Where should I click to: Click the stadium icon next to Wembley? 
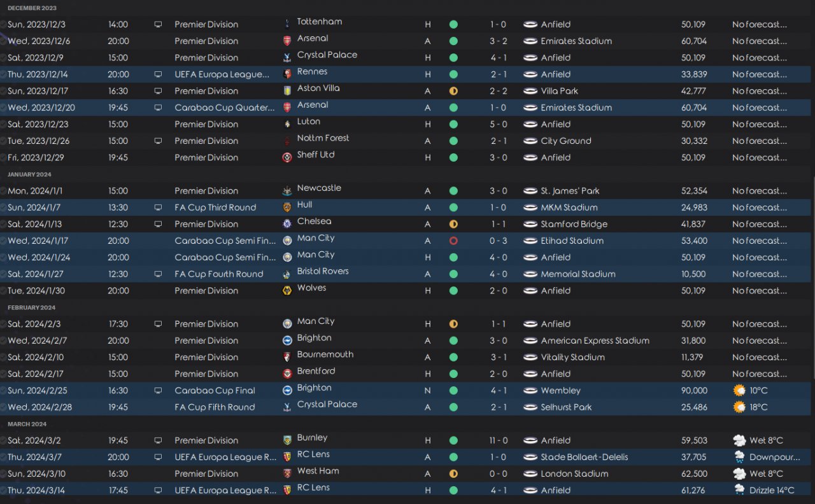[530, 391]
